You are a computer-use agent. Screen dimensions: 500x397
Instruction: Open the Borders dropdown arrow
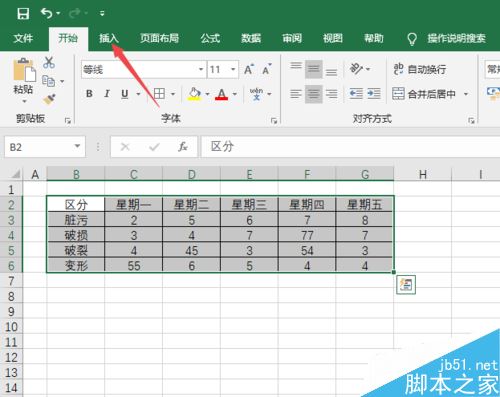[173, 94]
